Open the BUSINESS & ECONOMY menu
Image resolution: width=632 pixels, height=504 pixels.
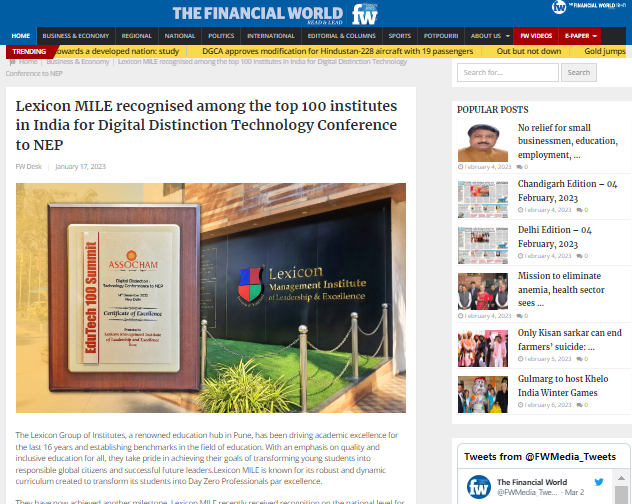pos(76,36)
